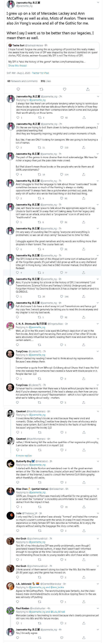The height and width of the screenshot is (644, 109).
Task: Open options chevron on C. N. R. Shiotsuki's reply
Action: click(x=98, y=324)
